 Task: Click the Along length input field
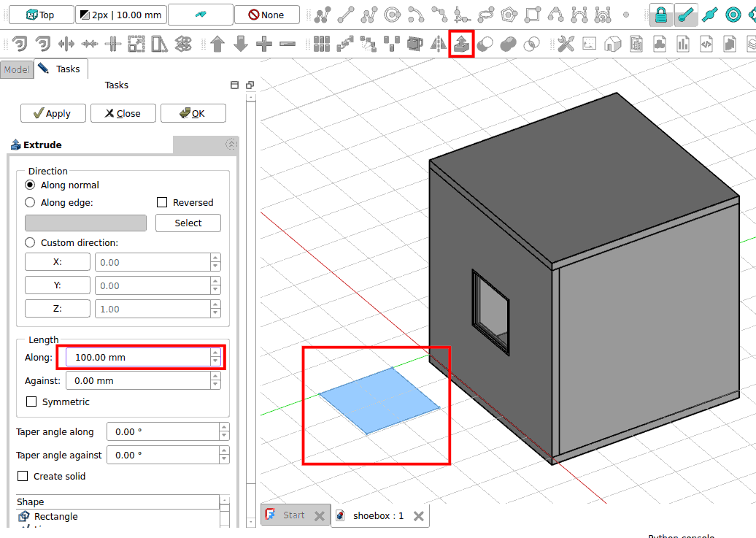(x=137, y=358)
